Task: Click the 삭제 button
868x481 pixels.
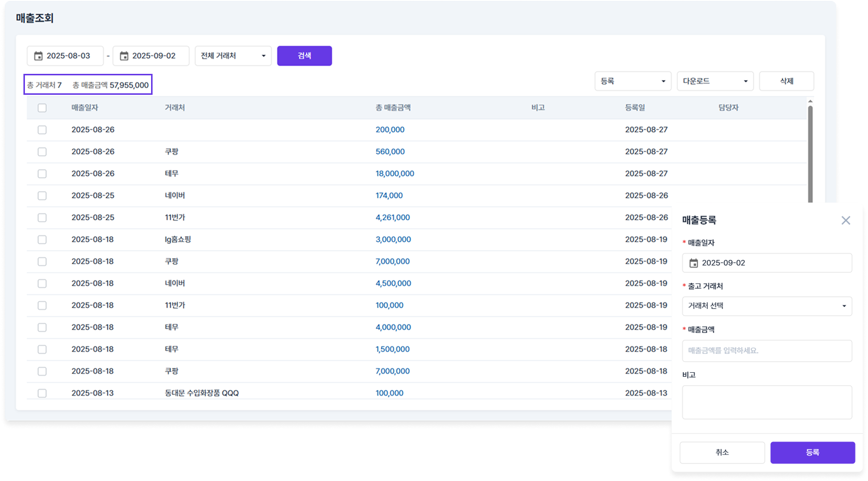Action: 786,81
